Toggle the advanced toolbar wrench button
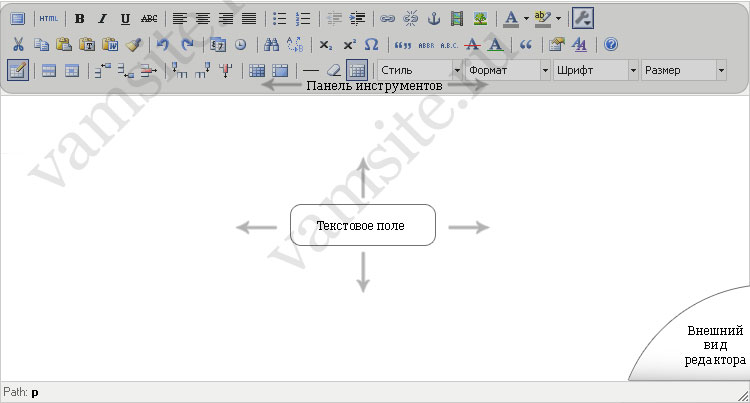Image resolution: width=750 pixels, height=403 pixels. pos(583,19)
